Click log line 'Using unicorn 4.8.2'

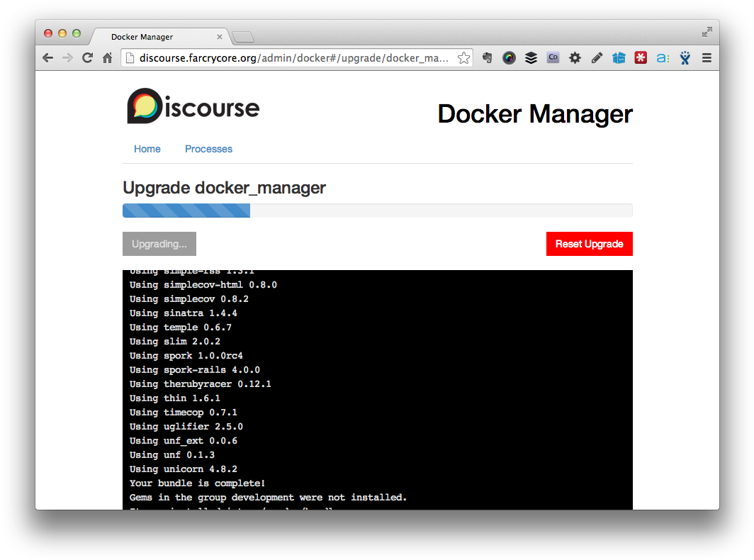[x=184, y=469]
